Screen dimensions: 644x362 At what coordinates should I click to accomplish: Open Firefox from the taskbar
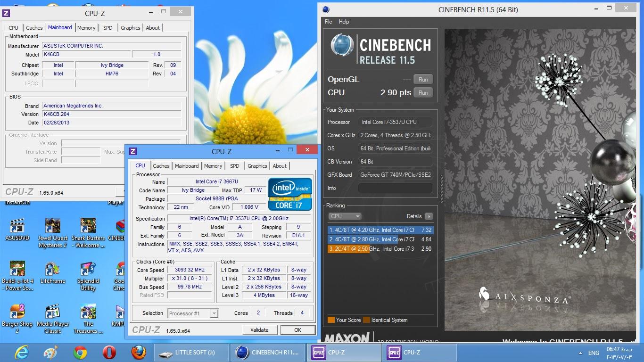(139, 352)
